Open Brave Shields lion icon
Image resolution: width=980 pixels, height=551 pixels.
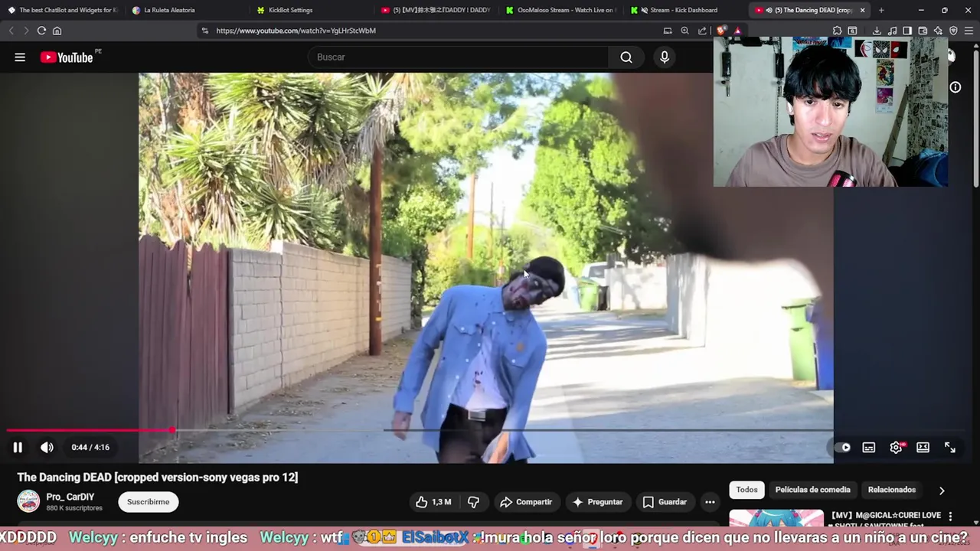tap(721, 31)
